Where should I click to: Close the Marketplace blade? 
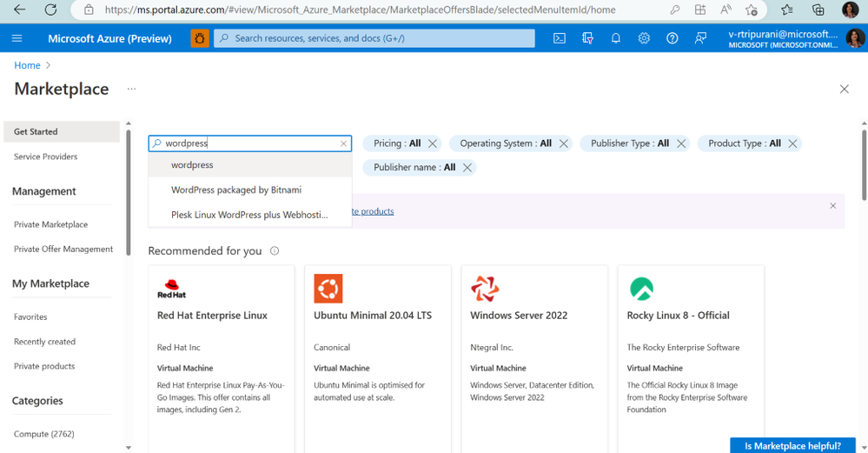[844, 90]
